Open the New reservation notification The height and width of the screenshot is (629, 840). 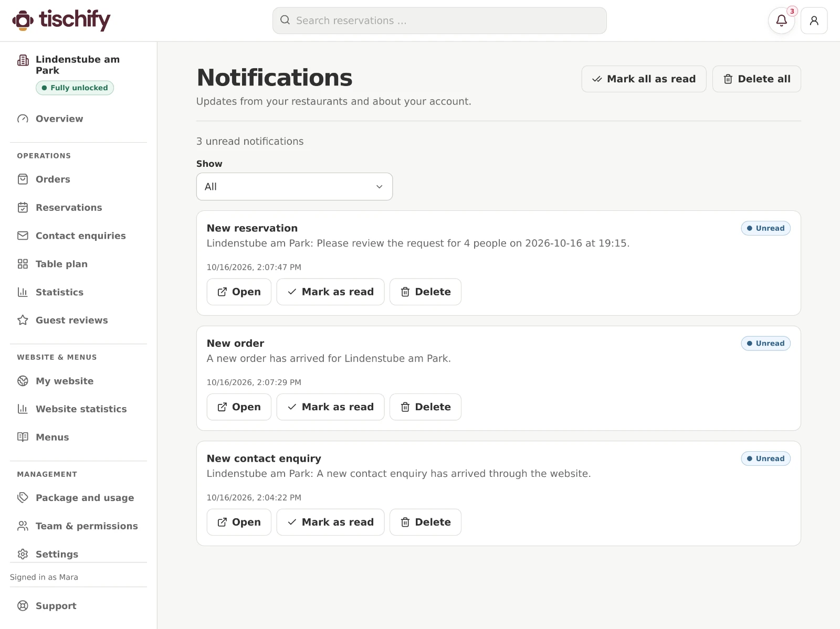(239, 292)
